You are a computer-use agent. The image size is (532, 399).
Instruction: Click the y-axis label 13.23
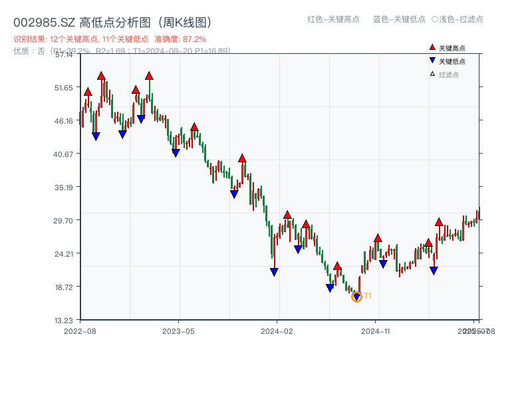click(x=64, y=321)
